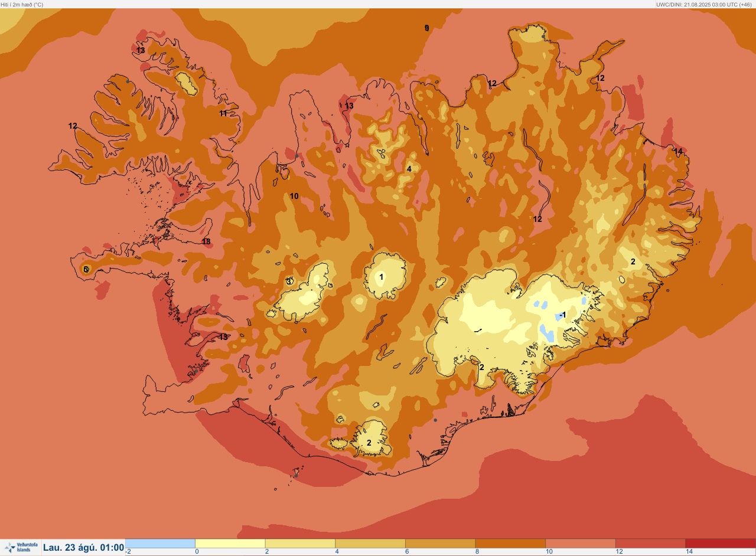Click the '10' temperature label on the map
Viewport: 756px width, 556px height.
[x=294, y=196]
